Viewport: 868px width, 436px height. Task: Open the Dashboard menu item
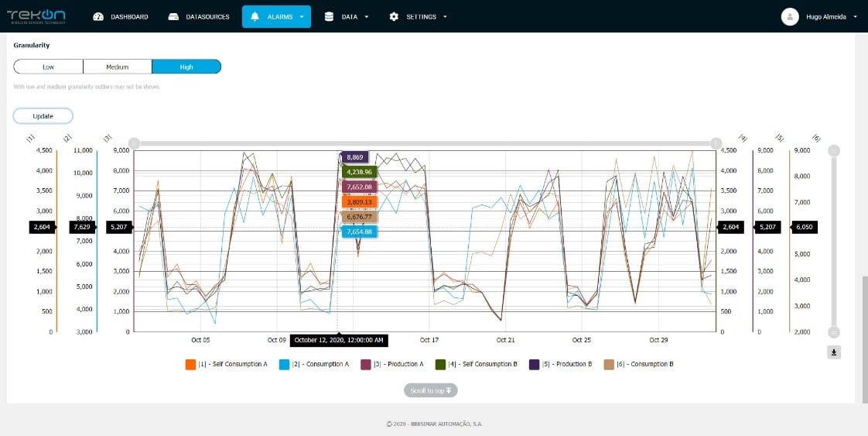point(121,16)
